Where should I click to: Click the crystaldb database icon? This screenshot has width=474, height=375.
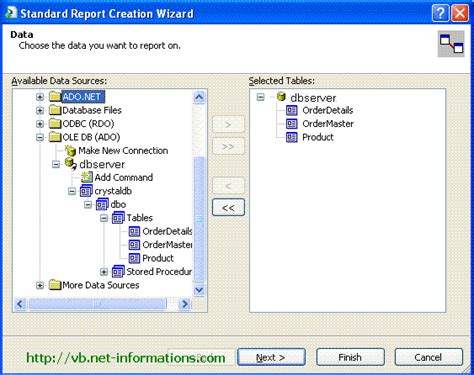(87, 191)
